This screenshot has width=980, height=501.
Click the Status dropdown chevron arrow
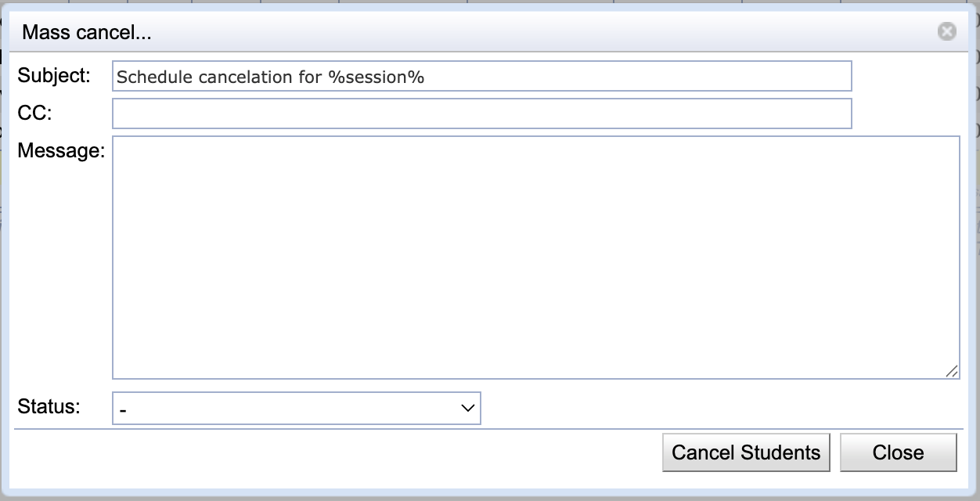pos(468,409)
